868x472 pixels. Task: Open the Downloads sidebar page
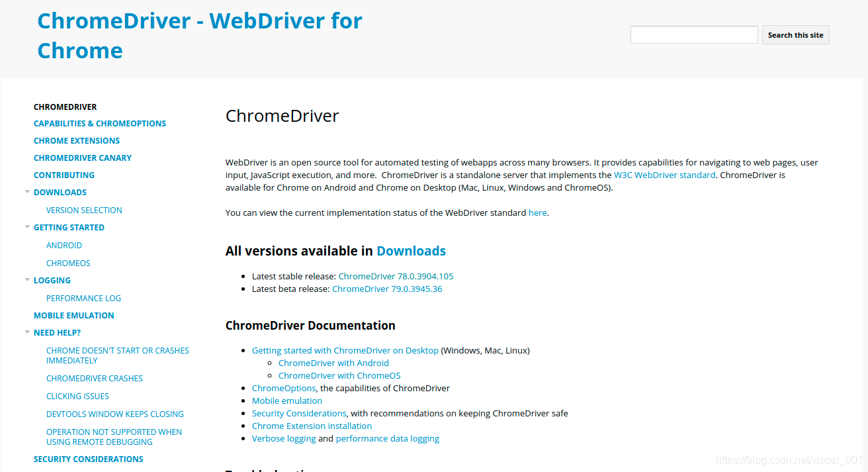click(x=60, y=193)
